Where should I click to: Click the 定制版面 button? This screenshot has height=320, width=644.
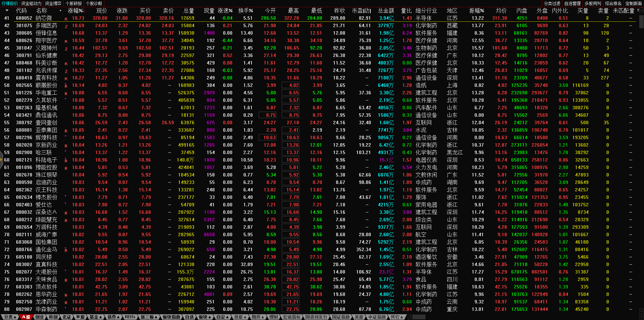click(x=633, y=3)
